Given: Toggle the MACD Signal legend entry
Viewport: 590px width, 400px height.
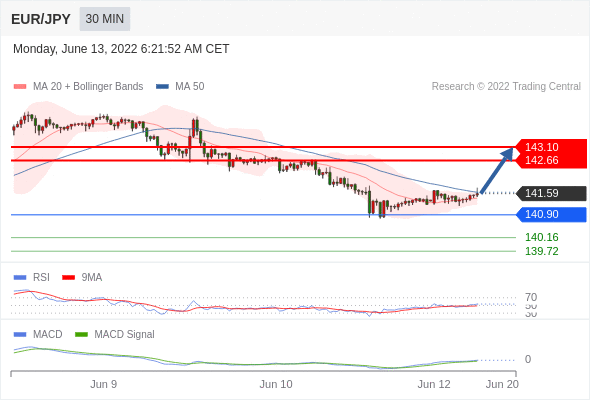Looking at the screenshot, I should [x=115, y=335].
